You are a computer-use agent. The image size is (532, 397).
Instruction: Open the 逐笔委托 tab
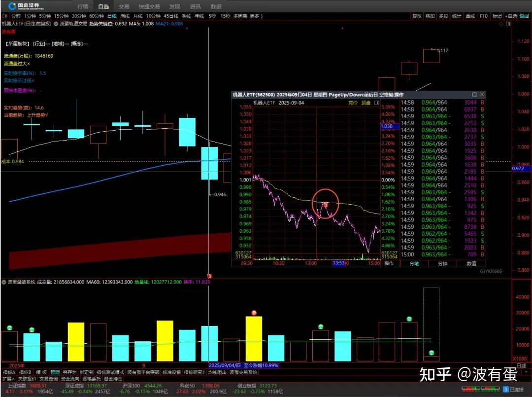coord(92,379)
